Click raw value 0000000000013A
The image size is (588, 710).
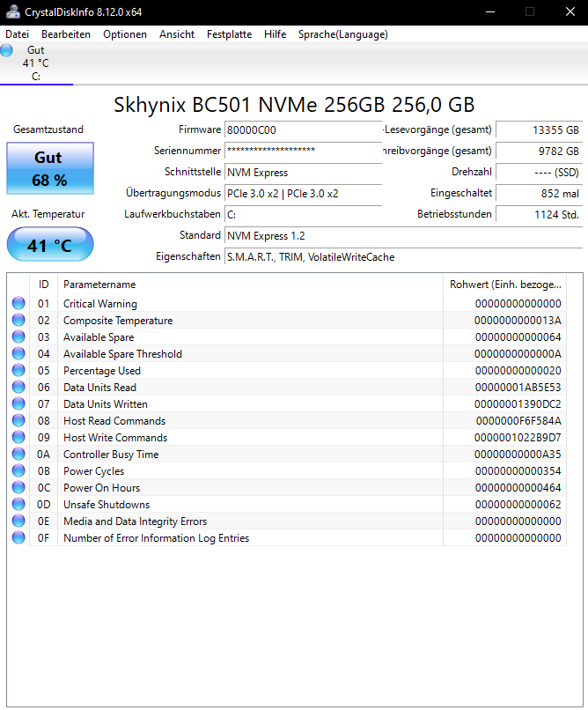pos(518,320)
